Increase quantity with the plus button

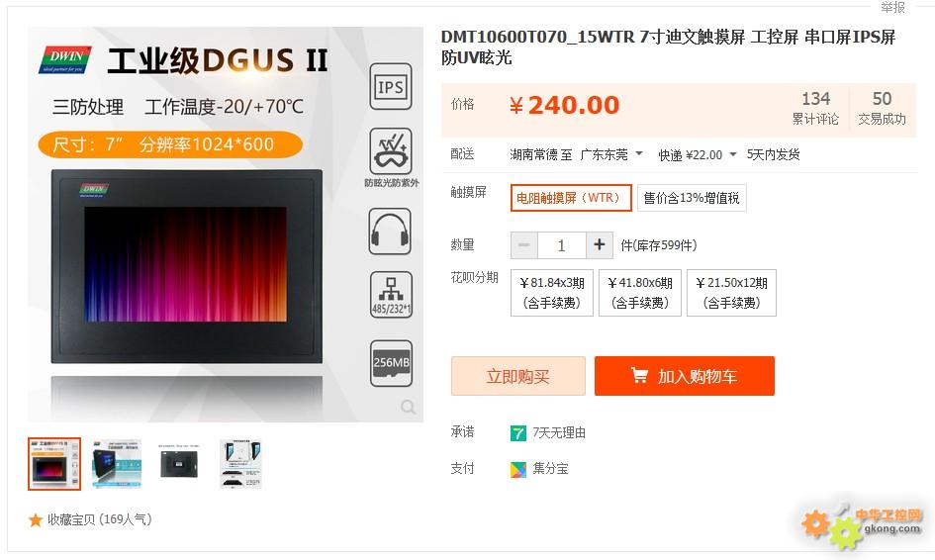[x=599, y=245]
